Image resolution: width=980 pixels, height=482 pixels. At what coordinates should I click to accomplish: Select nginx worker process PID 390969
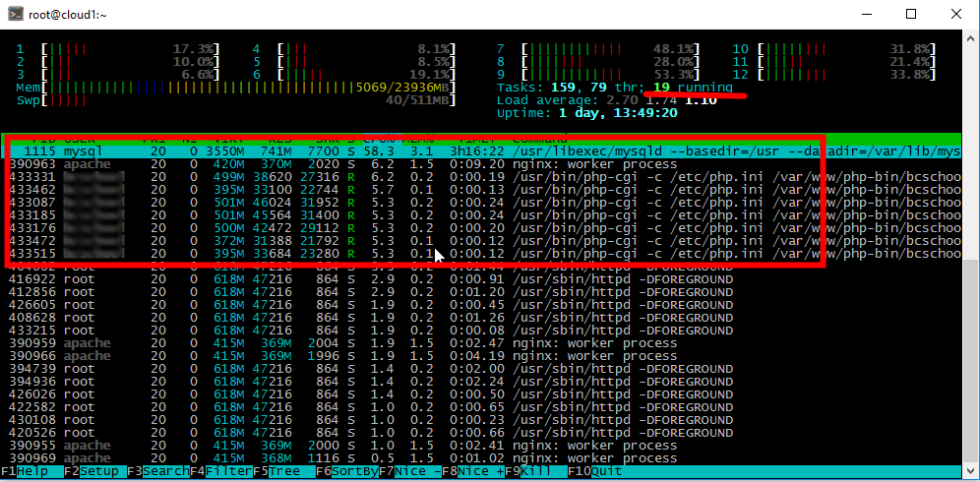481,458
